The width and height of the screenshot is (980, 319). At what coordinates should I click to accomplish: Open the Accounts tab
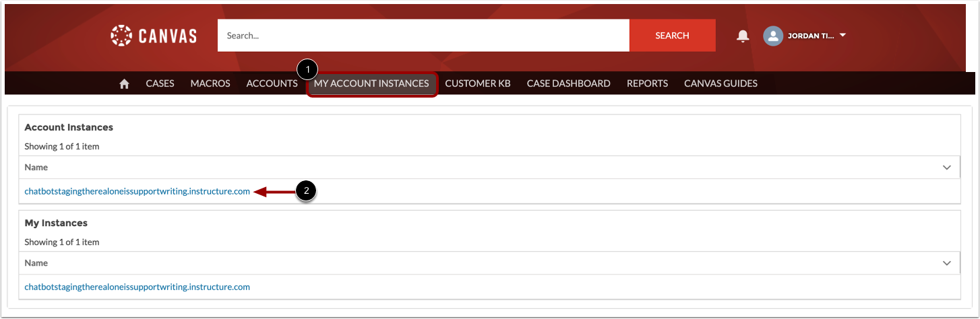pyautogui.click(x=272, y=83)
